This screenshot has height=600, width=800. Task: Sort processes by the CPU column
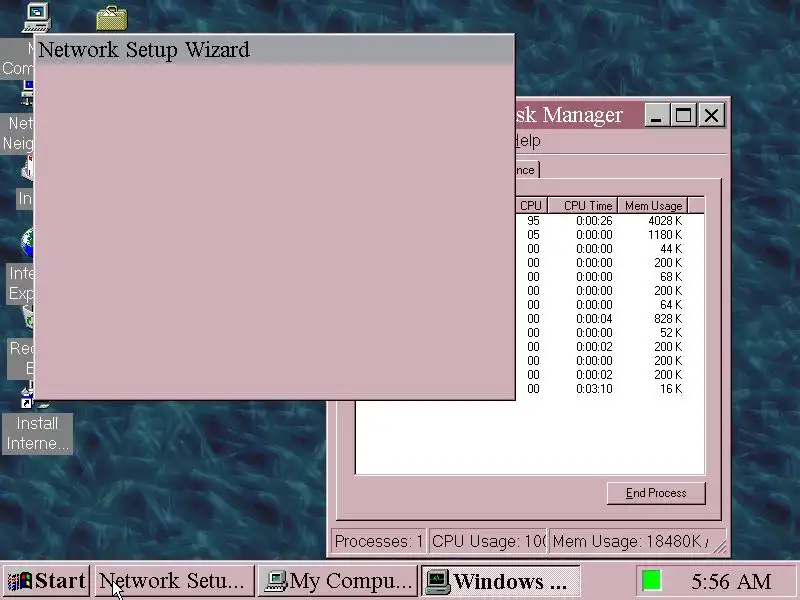(531, 206)
